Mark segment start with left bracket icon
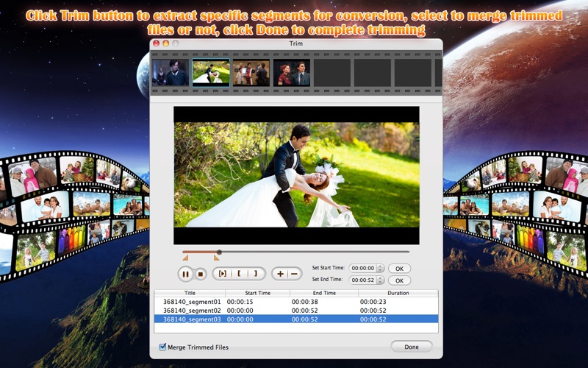Screen dimensions: 588x368 [x=239, y=274]
